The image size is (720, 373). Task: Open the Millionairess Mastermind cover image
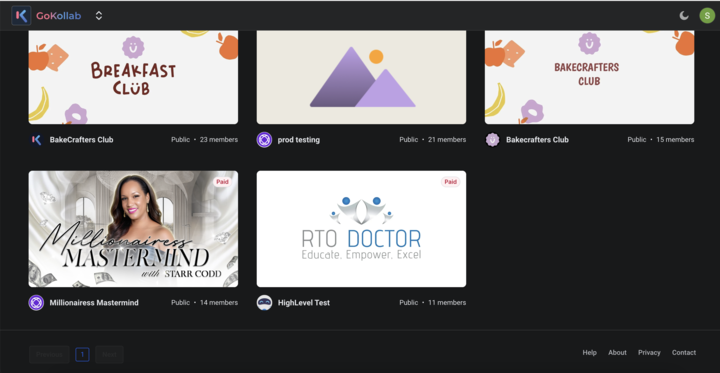133,229
